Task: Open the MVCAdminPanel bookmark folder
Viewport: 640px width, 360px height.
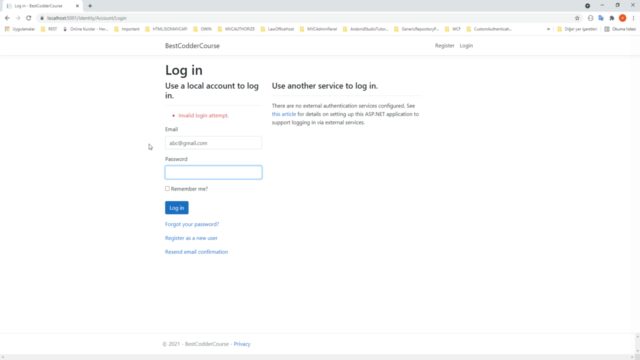Action: click(318, 29)
